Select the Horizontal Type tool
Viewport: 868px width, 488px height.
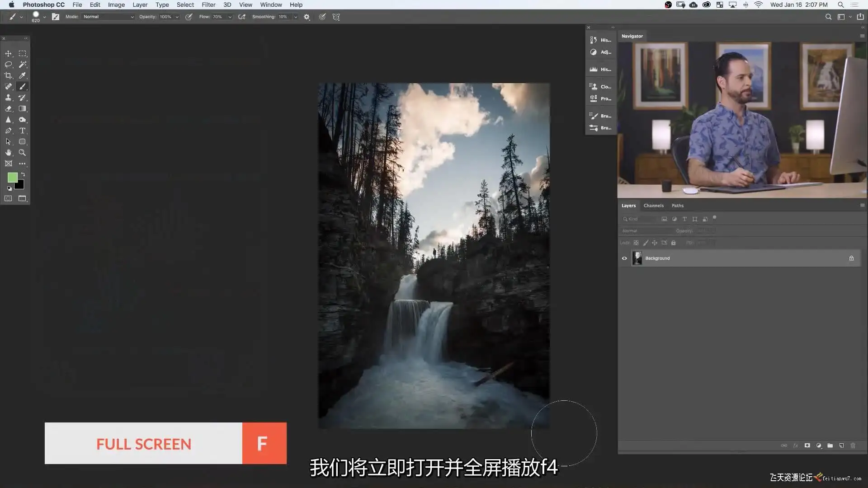(22, 131)
